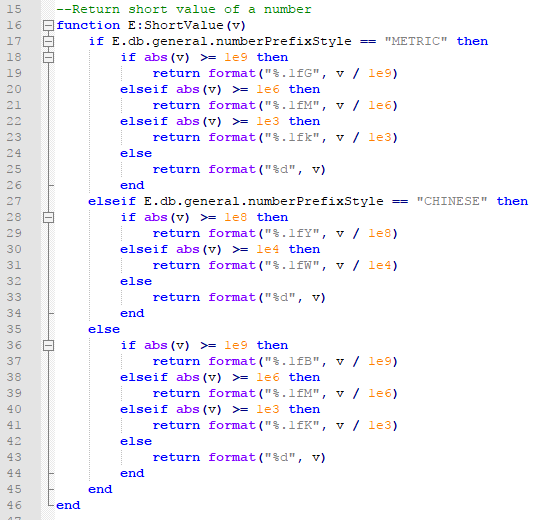This screenshot has height=520, width=551.
Task: Click the 'else' keyword on line 35
Action: (104, 329)
